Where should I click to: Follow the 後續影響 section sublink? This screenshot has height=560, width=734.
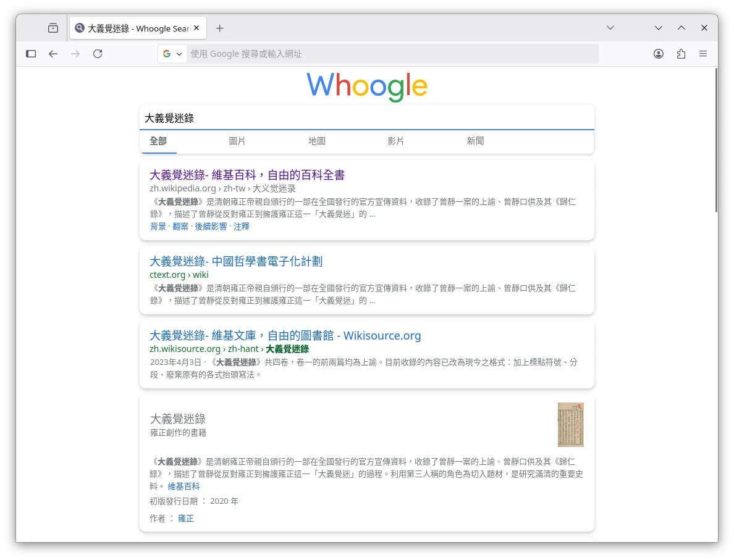point(211,227)
